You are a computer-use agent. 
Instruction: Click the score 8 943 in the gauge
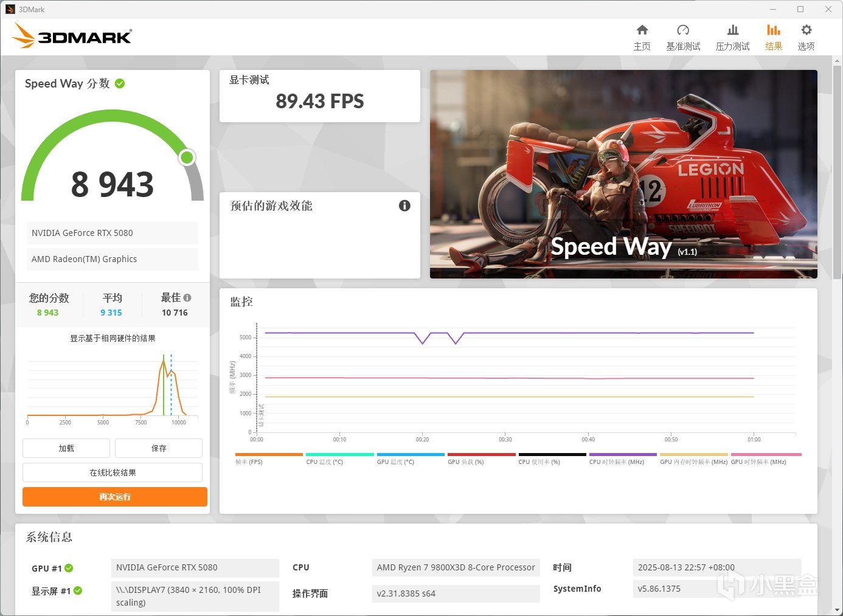click(113, 184)
